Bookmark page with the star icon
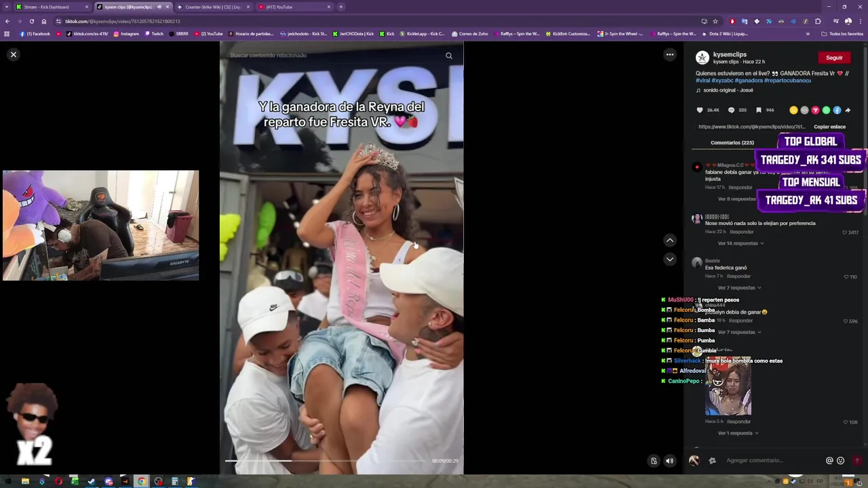Image resolution: width=868 pixels, height=488 pixels. [x=715, y=21]
